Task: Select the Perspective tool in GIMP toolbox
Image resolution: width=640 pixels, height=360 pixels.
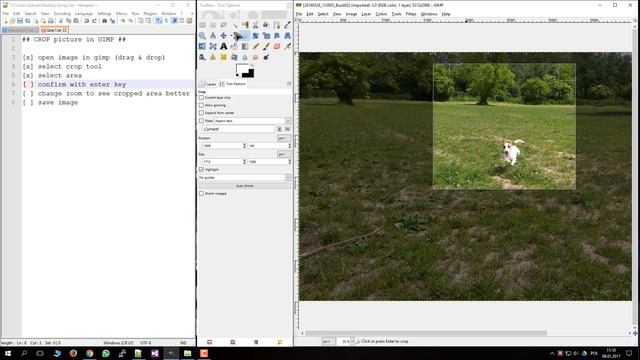Action: click(287, 36)
